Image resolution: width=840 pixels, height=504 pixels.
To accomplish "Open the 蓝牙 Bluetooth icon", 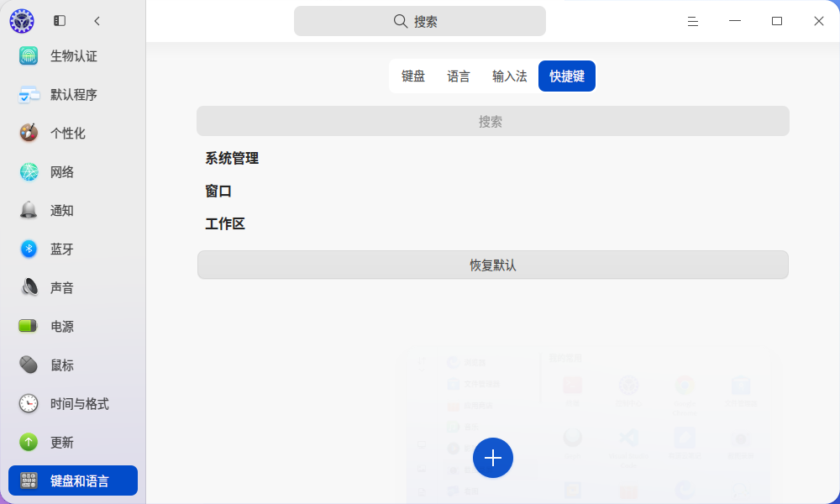I will 29,249.
